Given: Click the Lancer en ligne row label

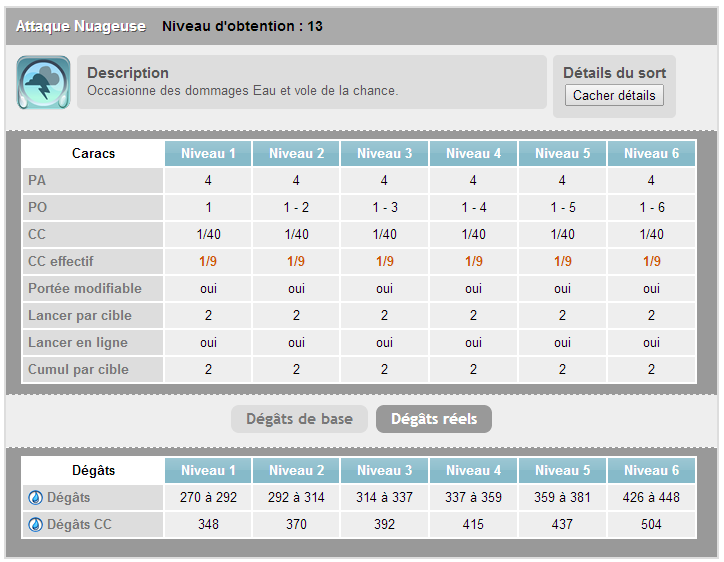Looking at the screenshot, I should tap(78, 343).
